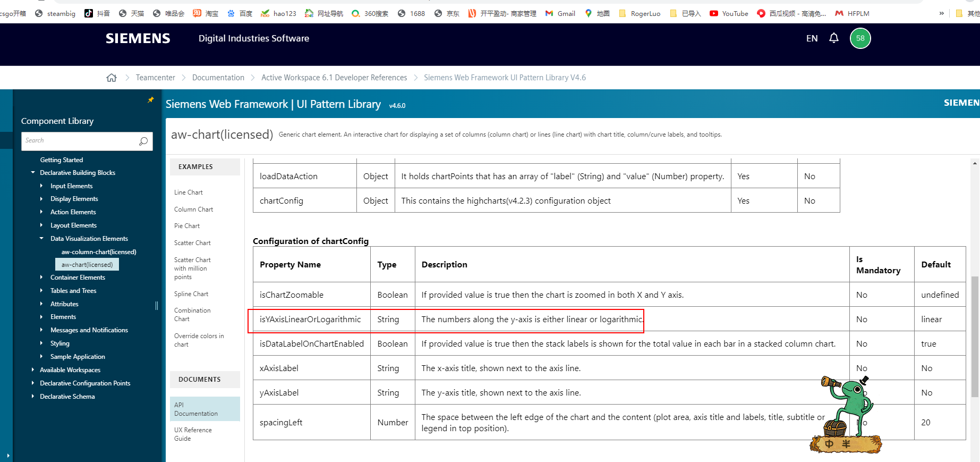Open the YouTube bookmark

coord(729,13)
